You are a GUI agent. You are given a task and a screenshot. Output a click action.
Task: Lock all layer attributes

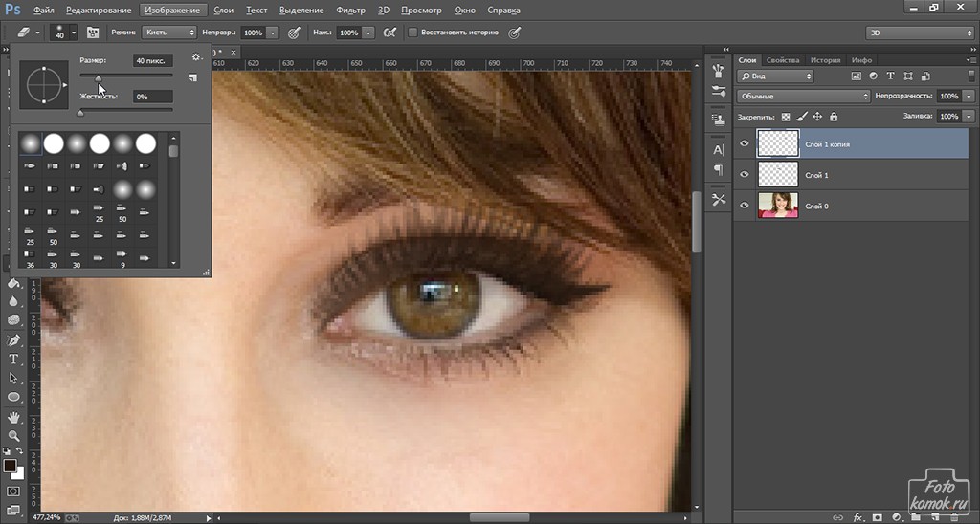[x=834, y=117]
